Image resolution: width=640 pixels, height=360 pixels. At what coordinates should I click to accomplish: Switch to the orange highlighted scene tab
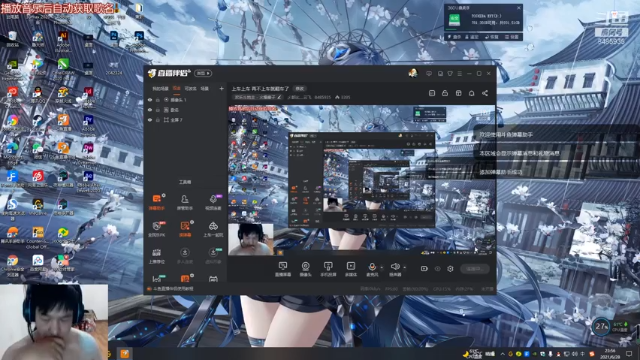pyautogui.click(x=177, y=89)
